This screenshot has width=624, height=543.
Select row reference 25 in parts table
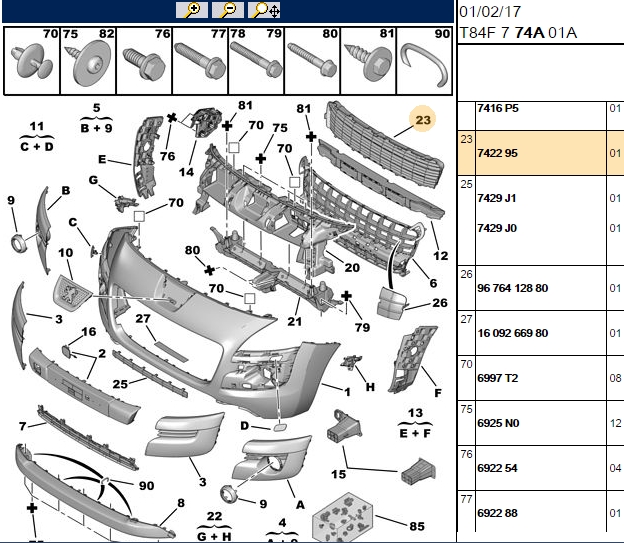466,184
